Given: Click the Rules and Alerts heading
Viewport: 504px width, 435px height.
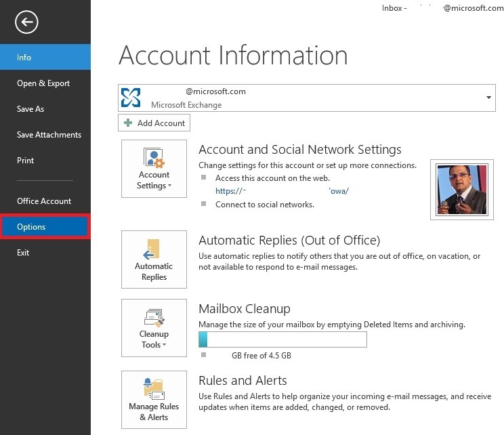Looking at the screenshot, I should (243, 380).
